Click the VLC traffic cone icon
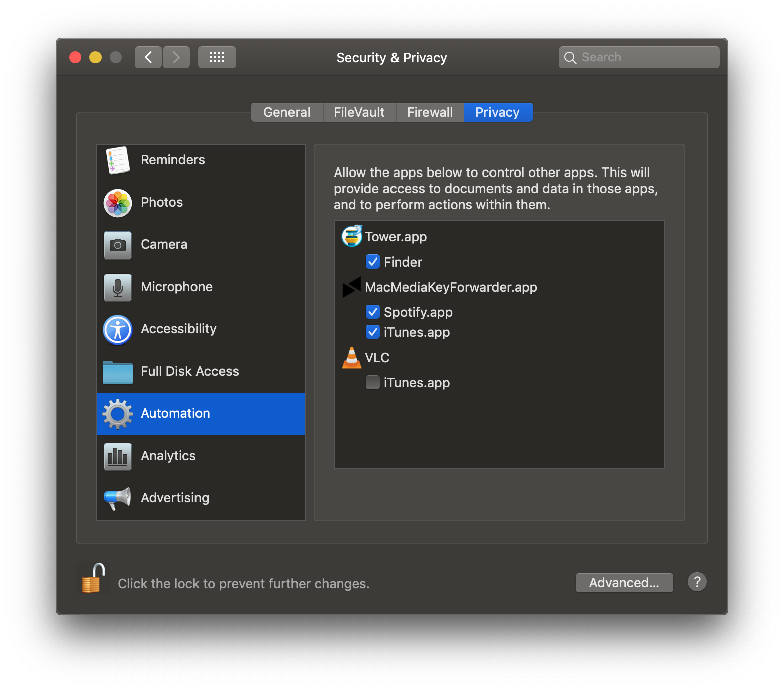 (352, 358)
